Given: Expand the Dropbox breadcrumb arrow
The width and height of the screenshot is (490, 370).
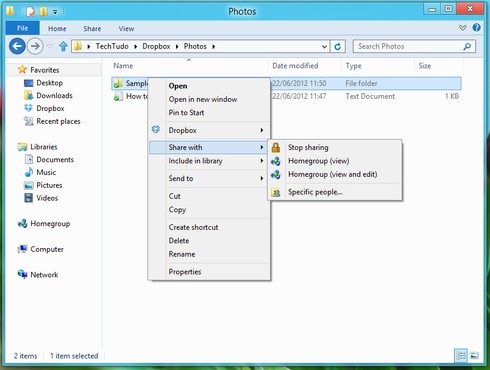Looking at the screenshot, I should tap(177, 47).
